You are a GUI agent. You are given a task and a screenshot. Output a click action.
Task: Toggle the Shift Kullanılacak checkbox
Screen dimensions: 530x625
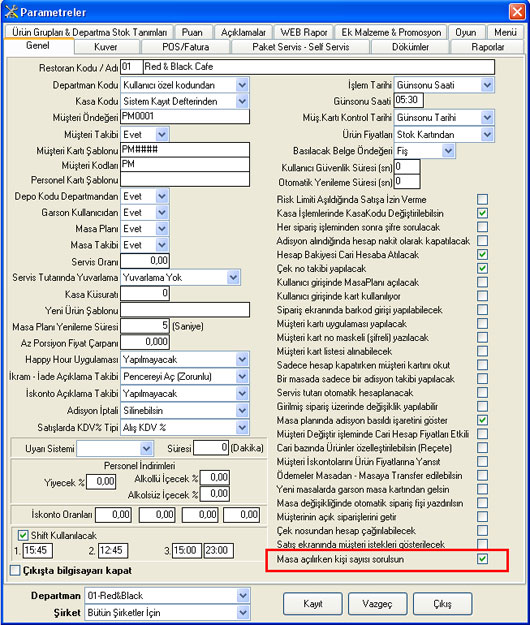(x=23, y=535)
